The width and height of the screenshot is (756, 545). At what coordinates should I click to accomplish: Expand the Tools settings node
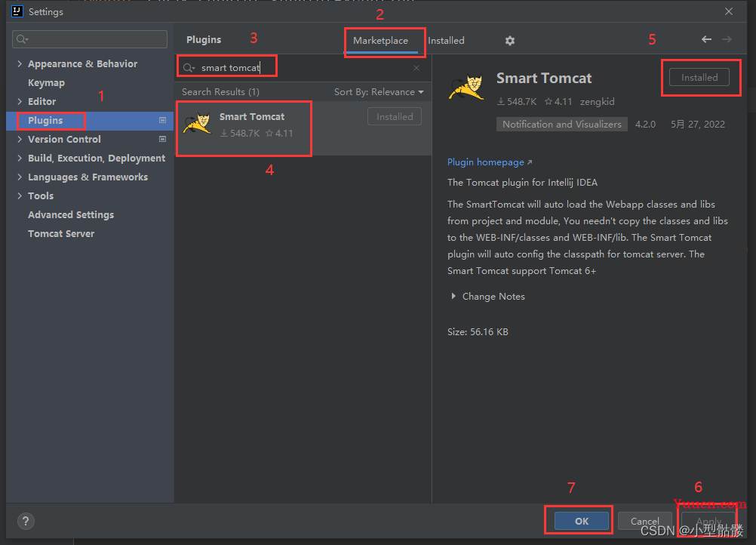tap(20, 196)
